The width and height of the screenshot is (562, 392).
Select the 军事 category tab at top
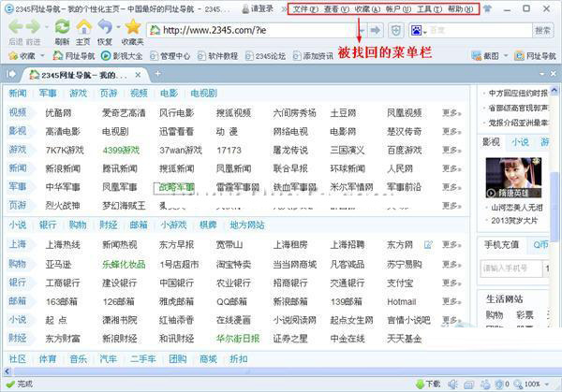(x=48, y=94)
